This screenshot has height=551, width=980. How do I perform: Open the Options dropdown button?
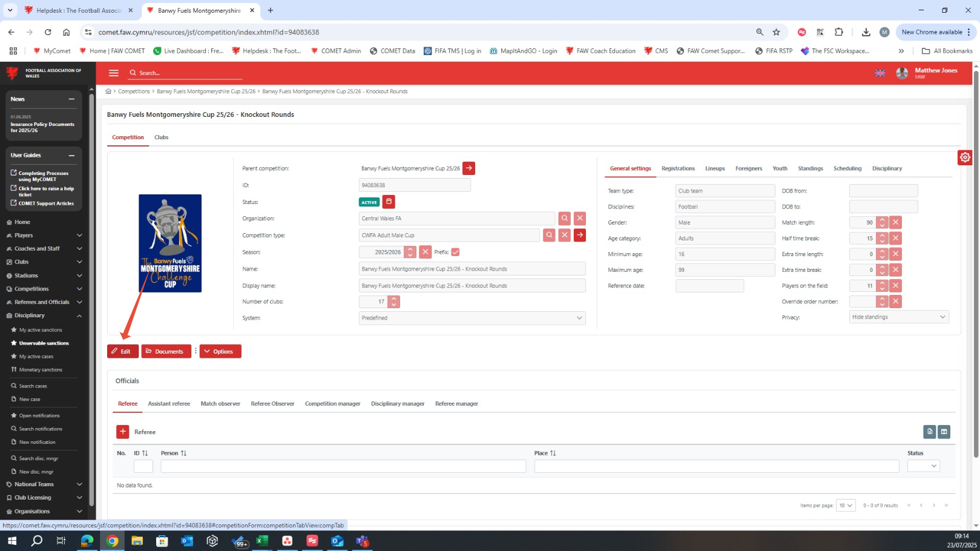[x=220, y=351]
